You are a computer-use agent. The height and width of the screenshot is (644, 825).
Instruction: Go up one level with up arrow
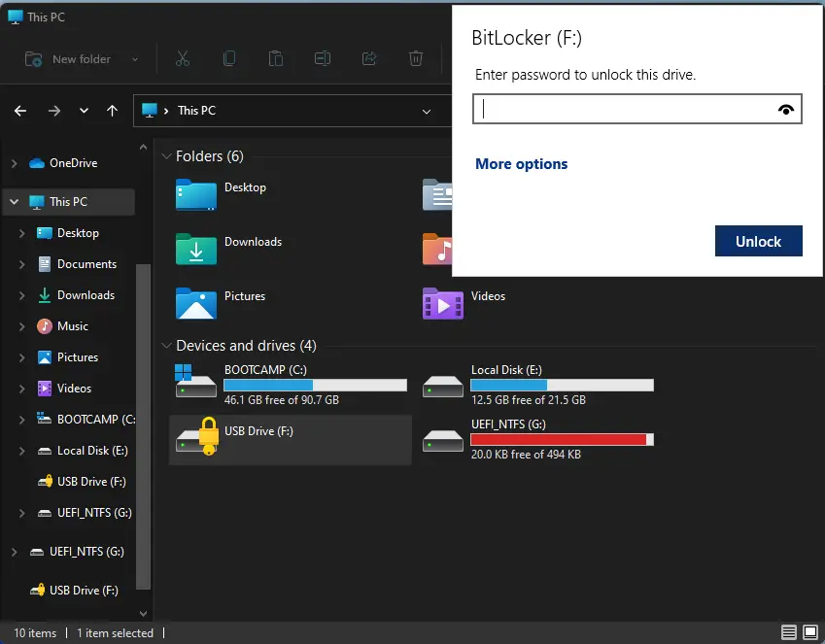coord(112,111)
